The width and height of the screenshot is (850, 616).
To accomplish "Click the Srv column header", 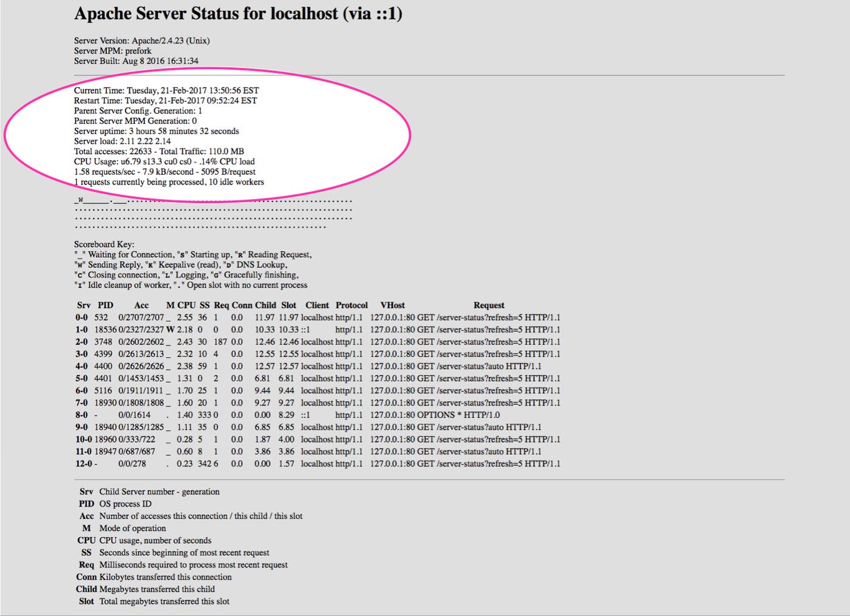I will coord(83,305).
